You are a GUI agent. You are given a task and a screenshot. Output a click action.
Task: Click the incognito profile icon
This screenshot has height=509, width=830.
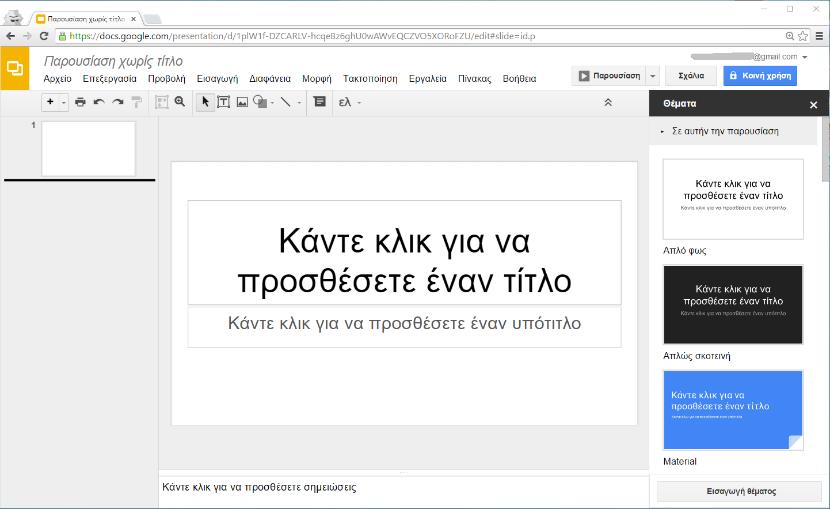pos(14,17)
